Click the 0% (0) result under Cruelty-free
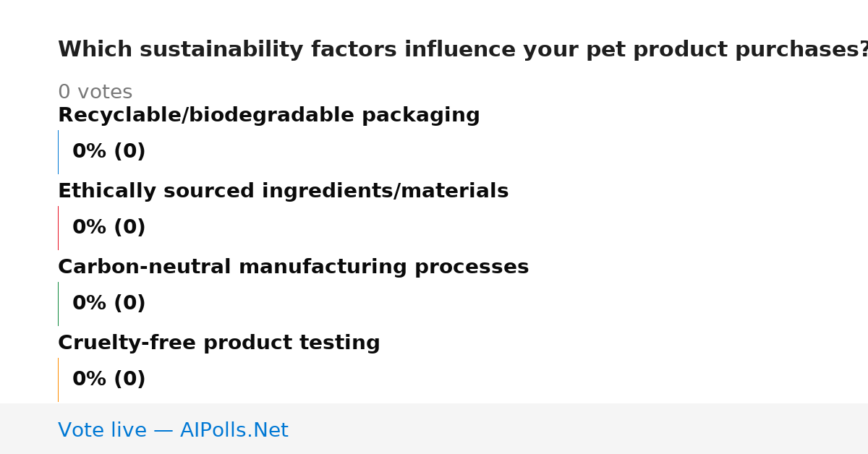This screenshot has width=868, height=454. point(109,380)
